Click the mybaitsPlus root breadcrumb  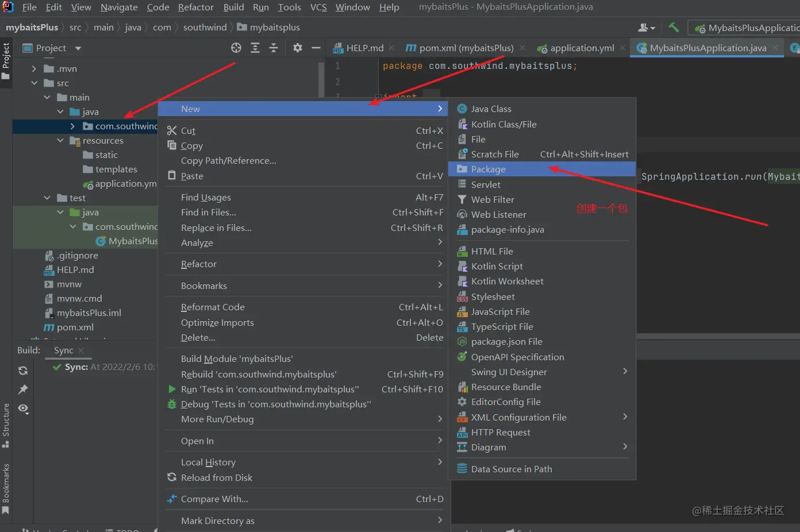click(32, 28)
